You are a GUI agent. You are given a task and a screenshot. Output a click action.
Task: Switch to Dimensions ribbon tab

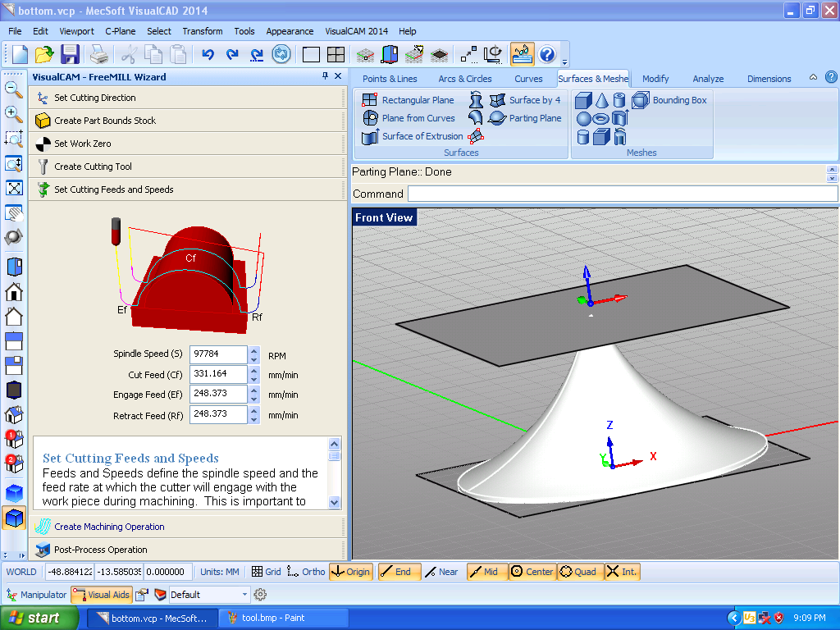pyautogui.click(x=769, y=79)
